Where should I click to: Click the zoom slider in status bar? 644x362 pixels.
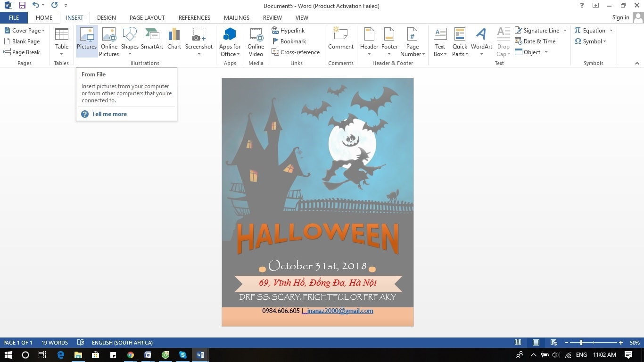click(581, 343)
